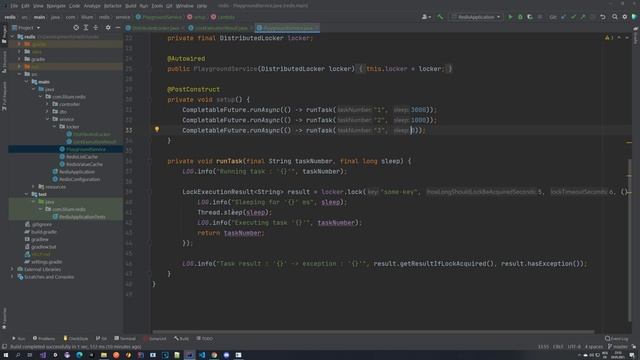Screen dimensions: 640x360
Task: Collapse the locker package node
Action: pos(54,127)
